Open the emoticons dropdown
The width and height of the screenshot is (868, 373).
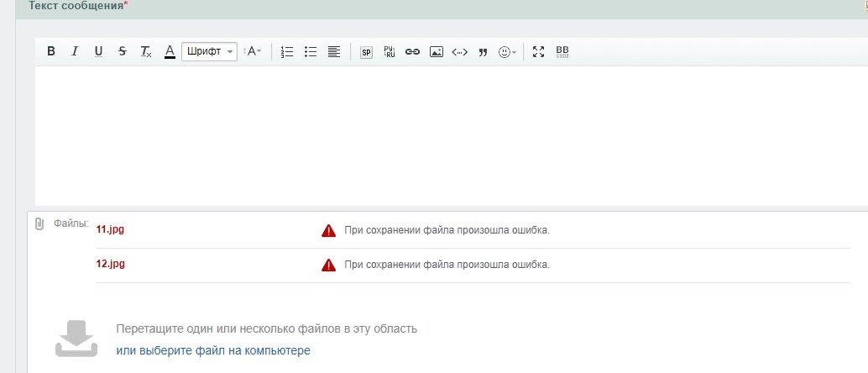507,51
